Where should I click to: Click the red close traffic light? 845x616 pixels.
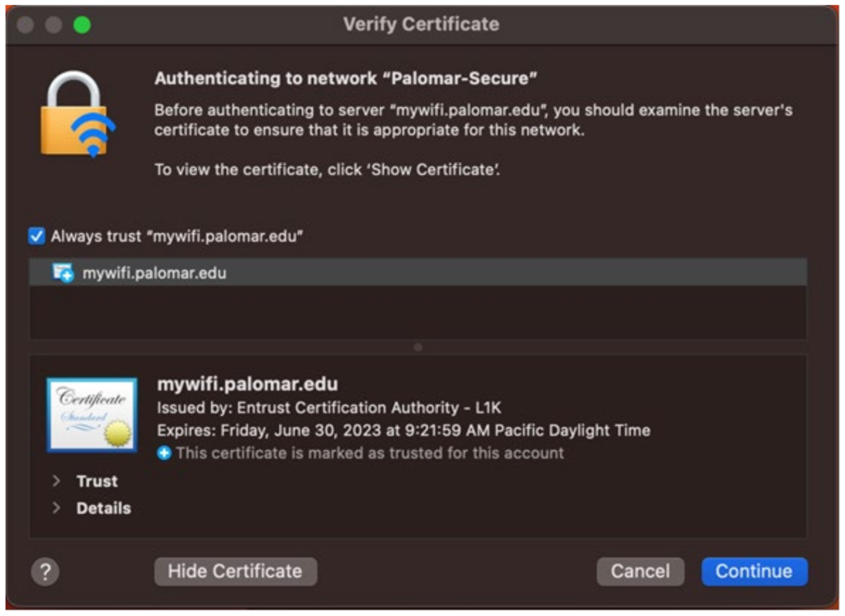[x=26, y=26]
